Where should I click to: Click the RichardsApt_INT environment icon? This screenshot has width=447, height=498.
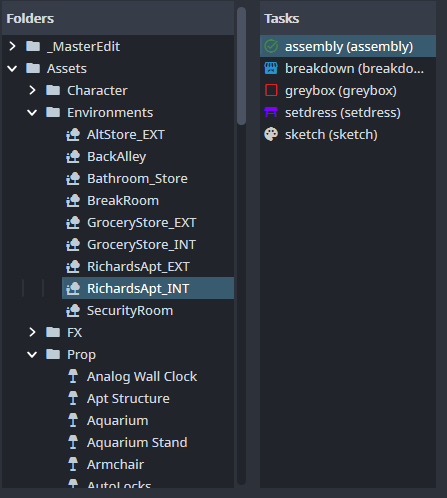click(x=73, y=289)
